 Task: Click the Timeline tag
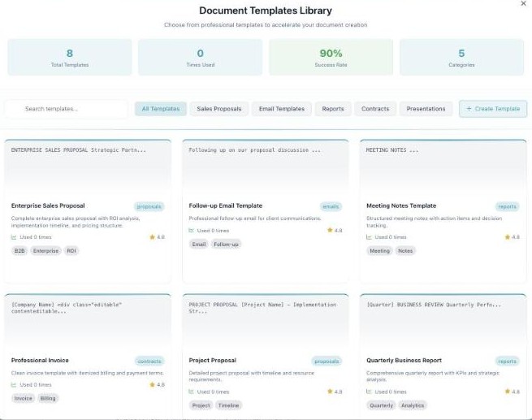point(229,405)
